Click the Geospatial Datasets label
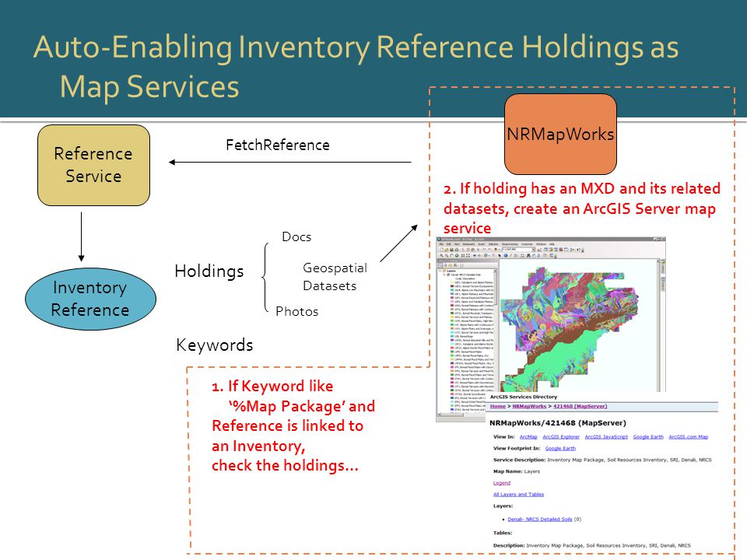This screenshot has width=747, height=560. 335,277
